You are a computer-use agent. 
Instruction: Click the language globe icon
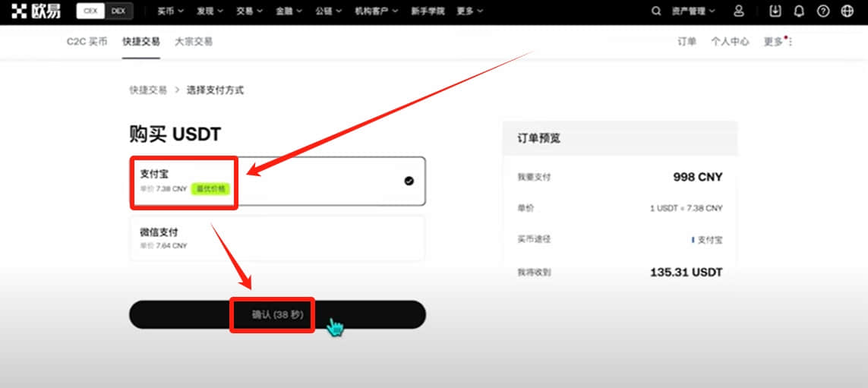[x=847, y=11]
